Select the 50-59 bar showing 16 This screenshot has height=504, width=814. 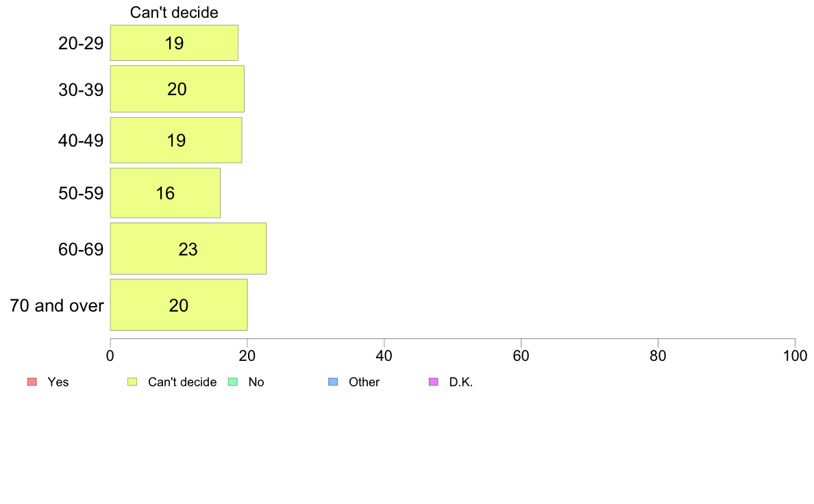click(165, 193)
